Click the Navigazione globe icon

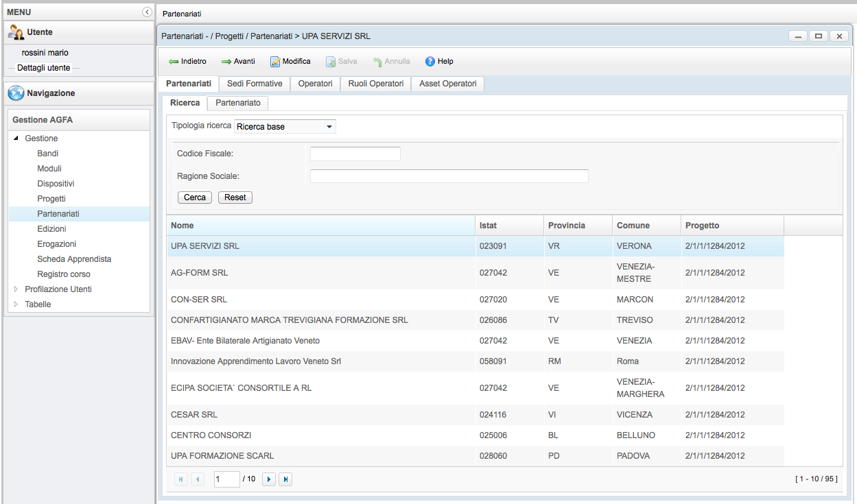pos(16,93)
